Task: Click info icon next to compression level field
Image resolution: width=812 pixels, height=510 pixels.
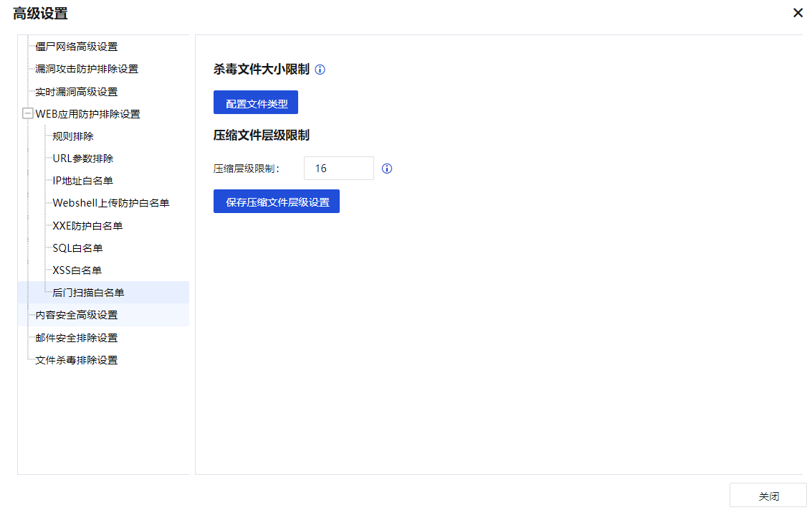Action: [387, 169]
